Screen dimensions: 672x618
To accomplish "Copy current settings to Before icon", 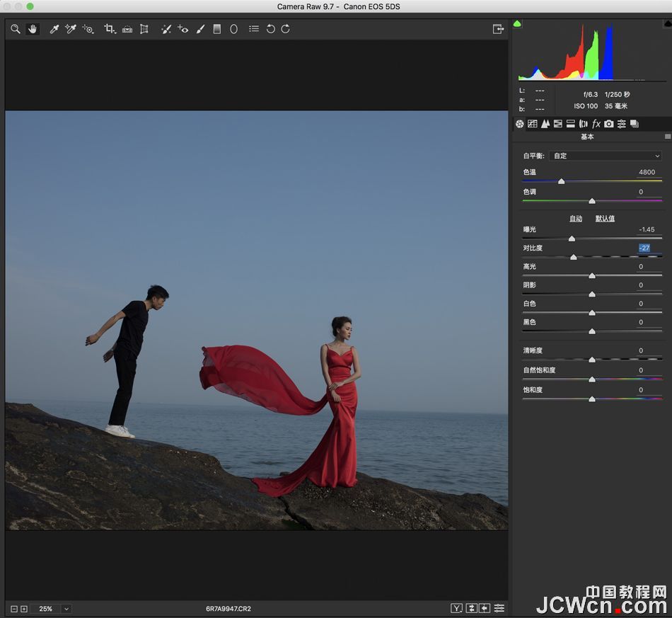I will 485,608.
